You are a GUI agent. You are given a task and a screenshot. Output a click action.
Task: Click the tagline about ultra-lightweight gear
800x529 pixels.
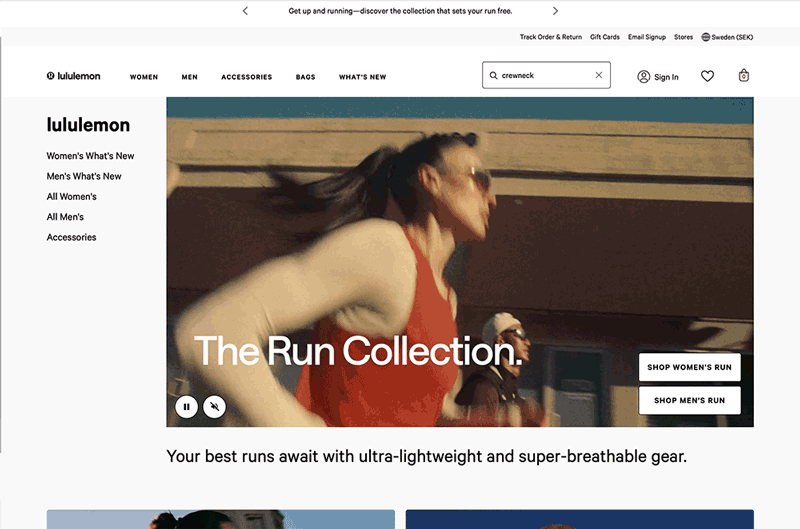pos(427,456)
